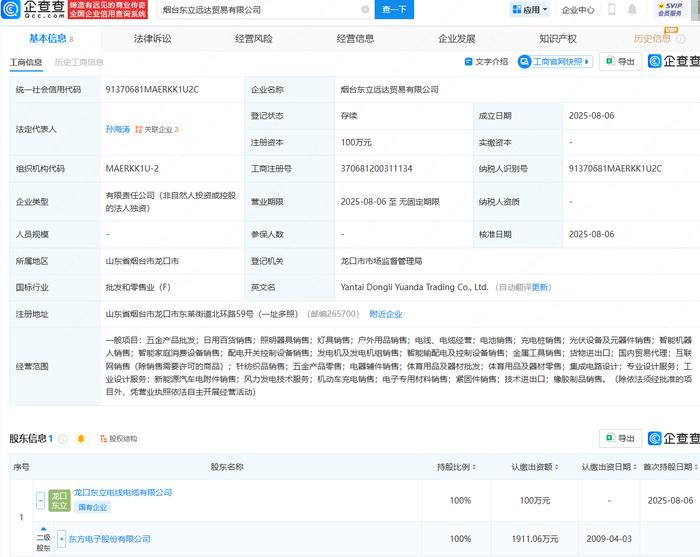
Task: Select credit code 91370681MAERKK1U2C value
Action: coord(152,90)
